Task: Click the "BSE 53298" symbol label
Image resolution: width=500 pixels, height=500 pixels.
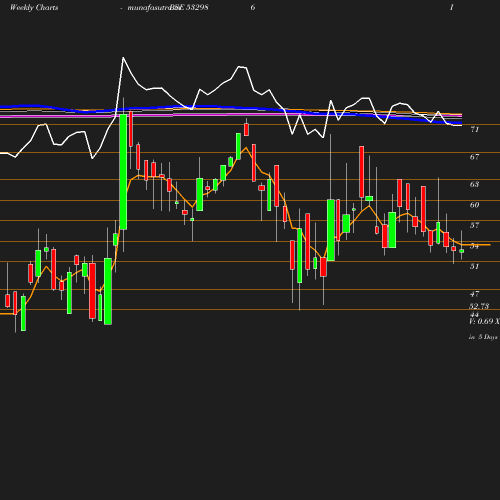Action: click(x=189, y=8)
